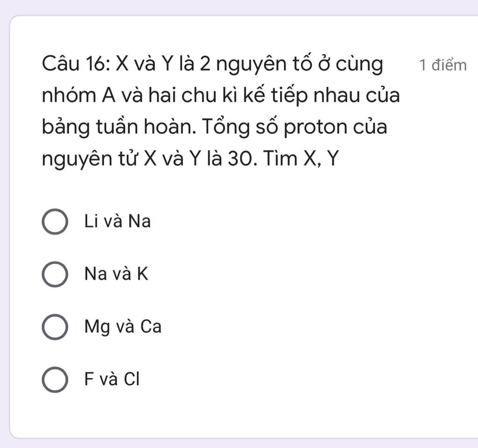478x448 pixels.
Task: Click the question line ending 'Tìm X, Y'
Action: click(190, 159)
